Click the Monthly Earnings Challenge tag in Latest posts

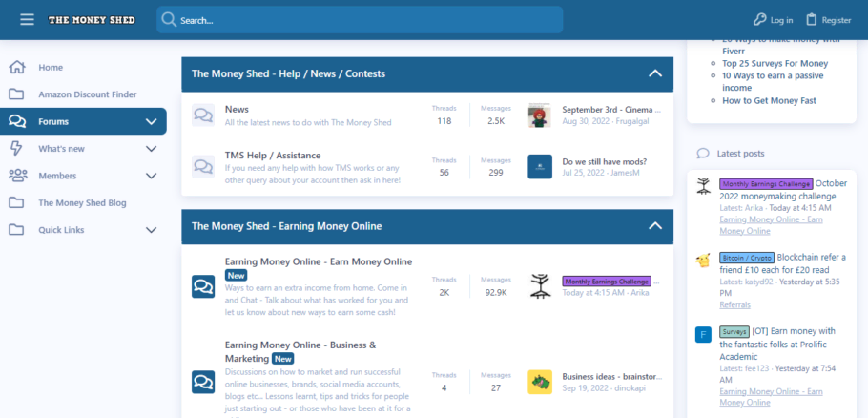point(766,183)
